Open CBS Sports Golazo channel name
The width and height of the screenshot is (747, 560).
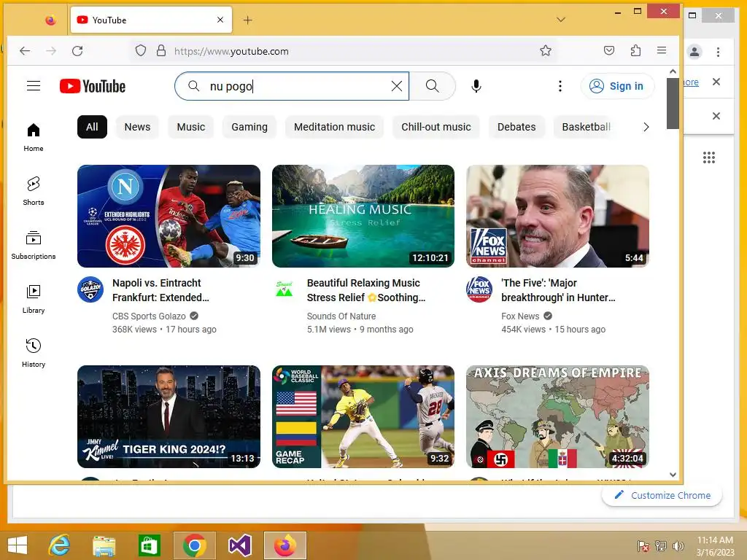pyautogui.click(x=149, y=316)
